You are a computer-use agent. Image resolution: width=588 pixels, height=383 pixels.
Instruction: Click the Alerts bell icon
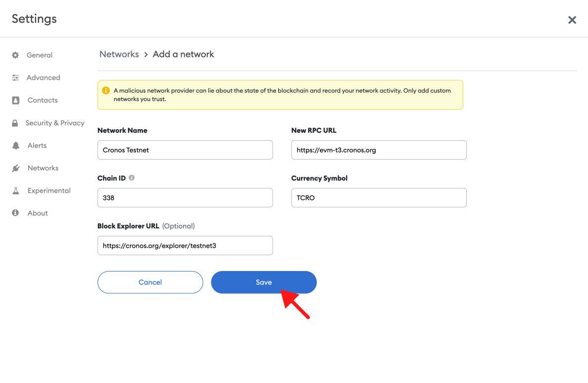click(16, 146)
